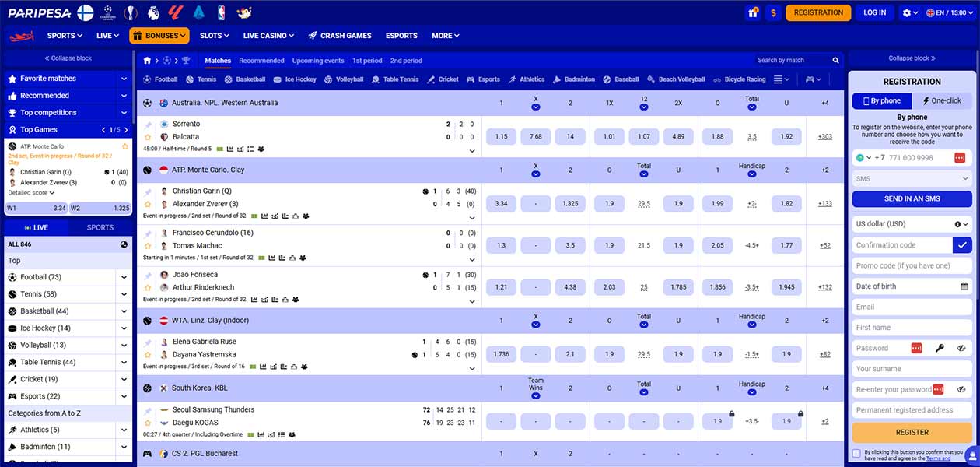Click the left Collapse block link
The image size is (980, 467).
[x=68, y=58]
